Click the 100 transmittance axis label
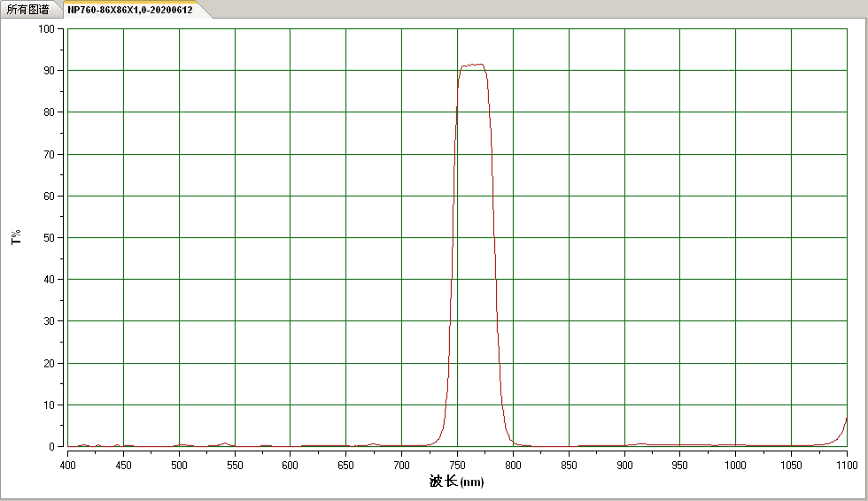Image resolution: width=868 pixels, height=501 pixels. pyautogui.click(x=46, y=28)
